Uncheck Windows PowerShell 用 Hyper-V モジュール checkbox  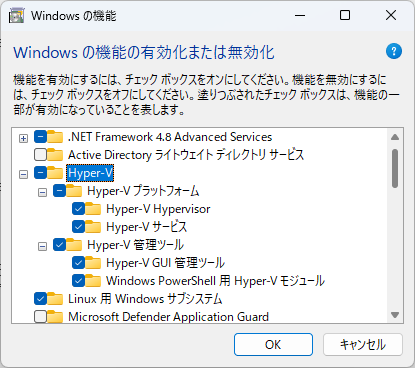click(78, 281)
